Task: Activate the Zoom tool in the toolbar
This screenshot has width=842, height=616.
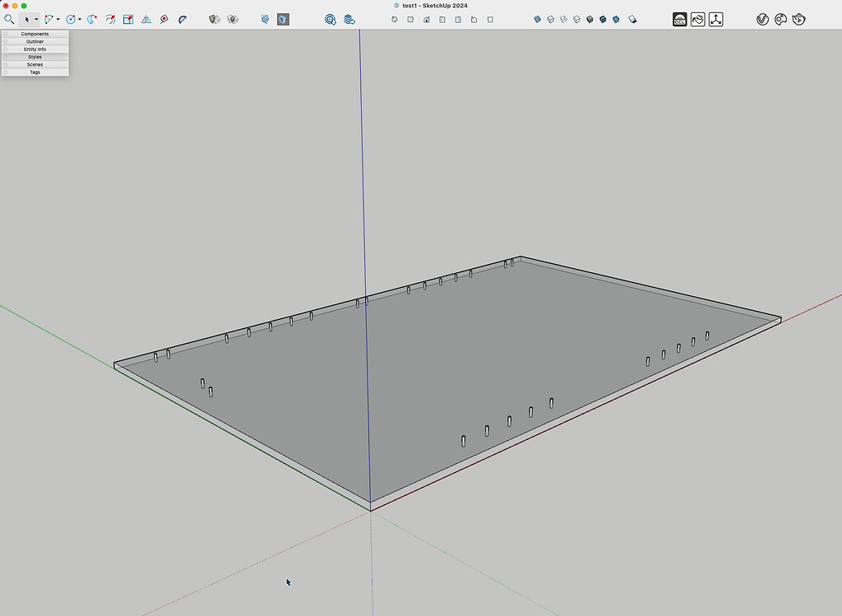Action: pos(9,18)
